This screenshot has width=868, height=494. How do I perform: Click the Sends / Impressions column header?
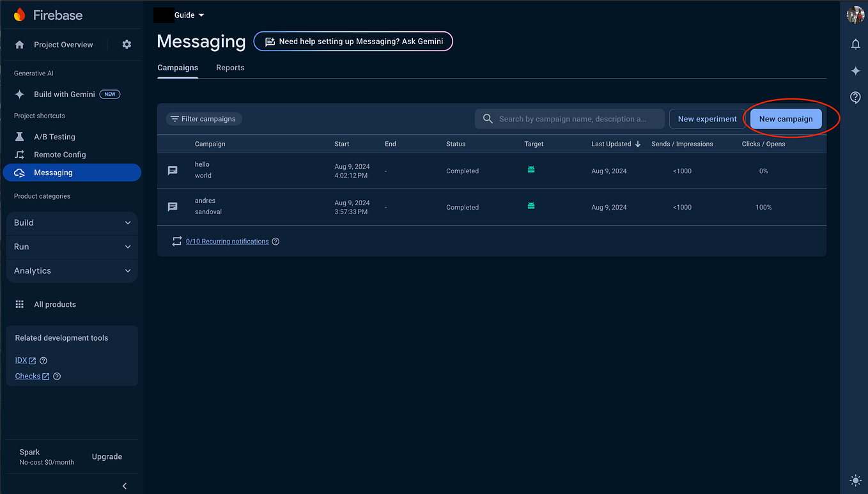pyautogui.click(x=682, y=144)
